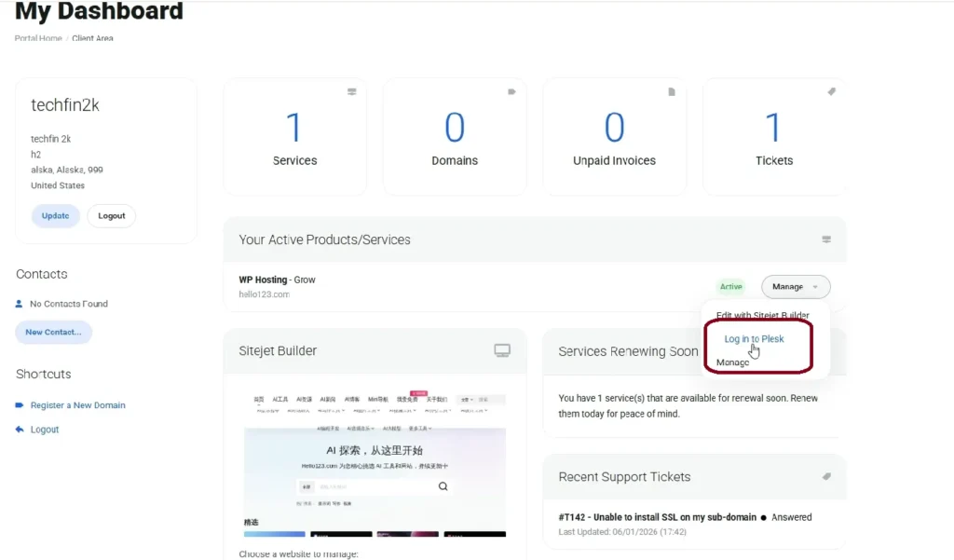Open the Register a New Domain link
The width and height of the screenshot is (954, 560).
click(x=78, y=405)
